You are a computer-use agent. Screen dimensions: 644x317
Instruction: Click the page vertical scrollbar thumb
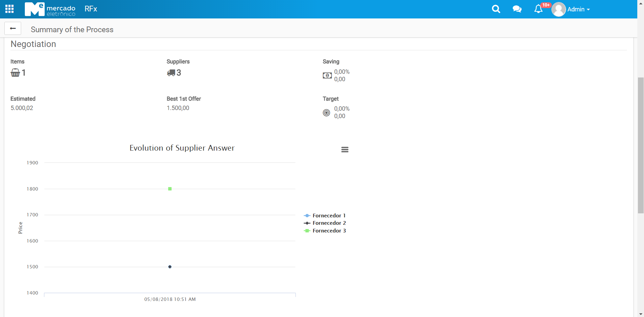[x=641, y=145]
